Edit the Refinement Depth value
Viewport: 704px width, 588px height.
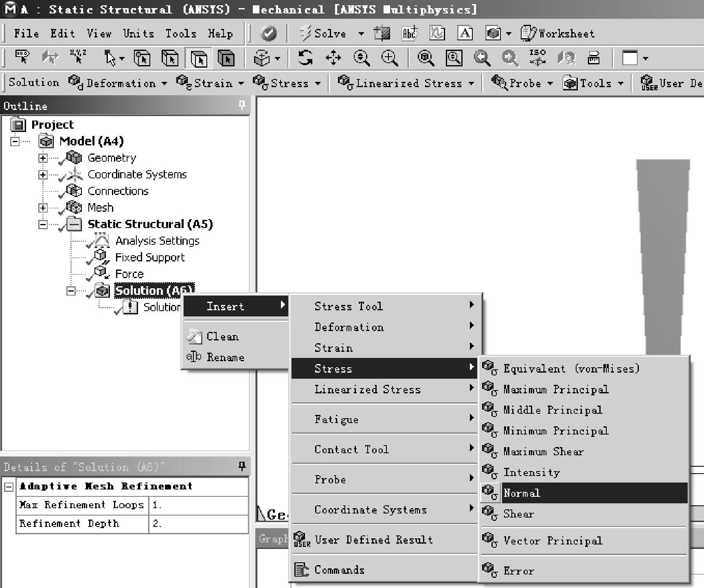tap(198, 524)
